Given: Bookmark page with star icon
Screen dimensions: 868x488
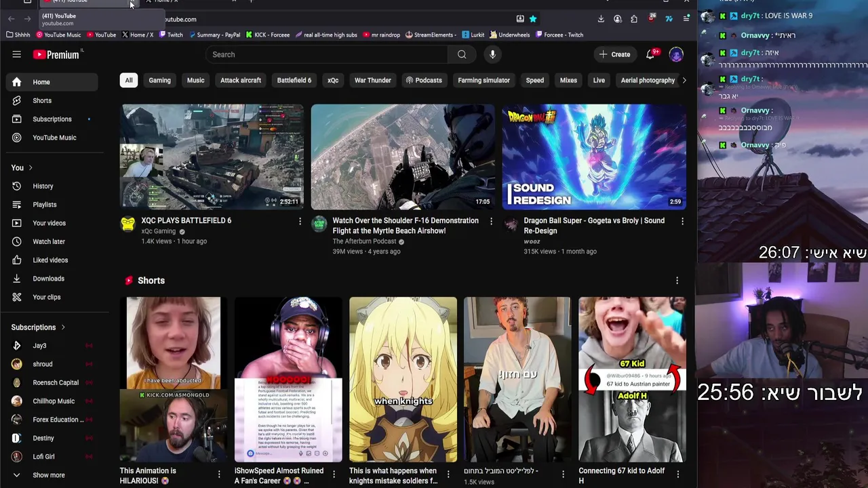Looking at the screenshot, I should pyautogui.click(x=533, y=19).
